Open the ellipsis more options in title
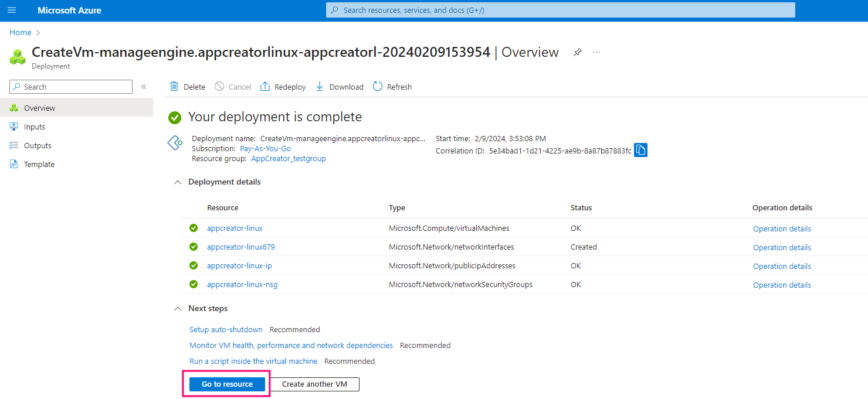 click(x=596, y=52)
